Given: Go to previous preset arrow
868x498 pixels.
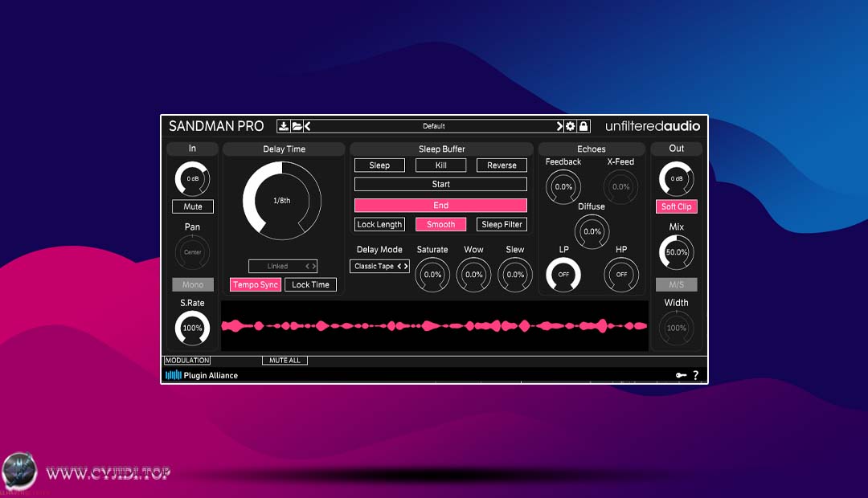Looking at the screenshot, I should pos(307,126).
